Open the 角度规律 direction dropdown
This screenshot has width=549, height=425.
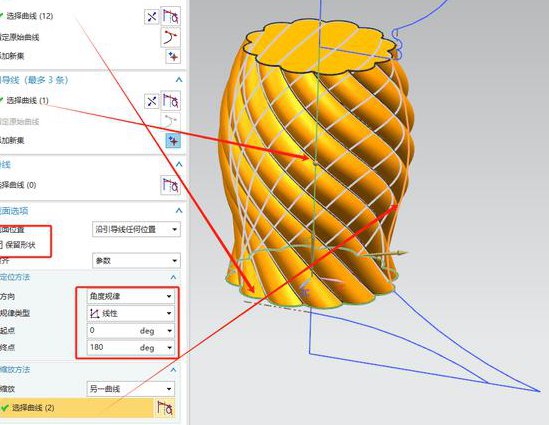click(x=131, y=296)
